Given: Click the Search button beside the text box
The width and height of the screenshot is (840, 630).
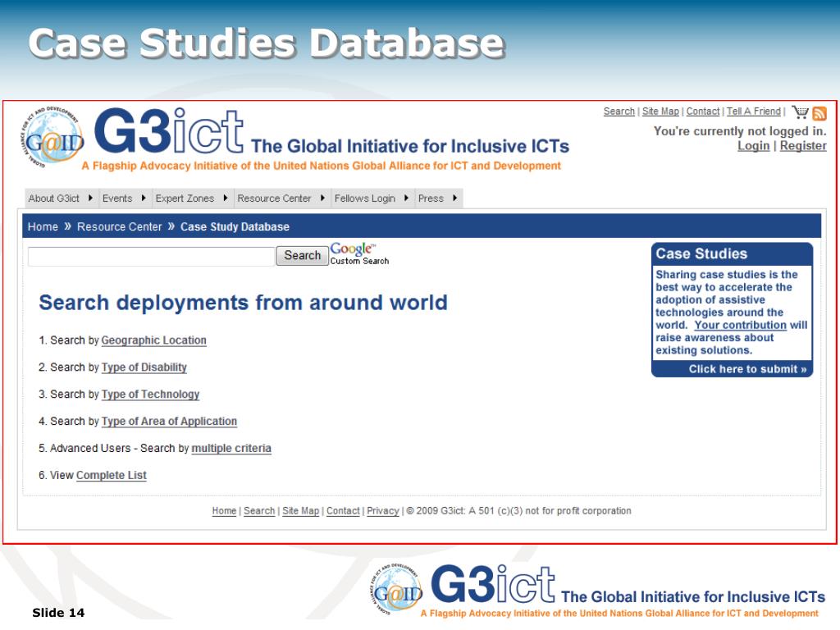Looking at the screenshot, I should click(x=302, y=256).
